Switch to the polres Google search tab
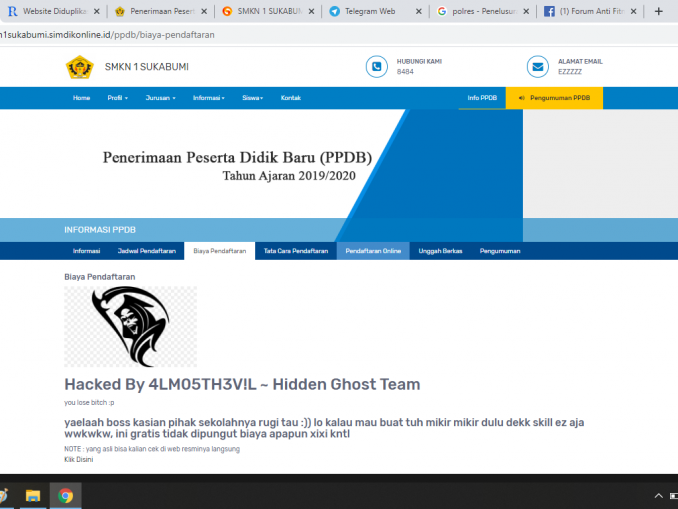678x509 pixels. click(482, 12)
